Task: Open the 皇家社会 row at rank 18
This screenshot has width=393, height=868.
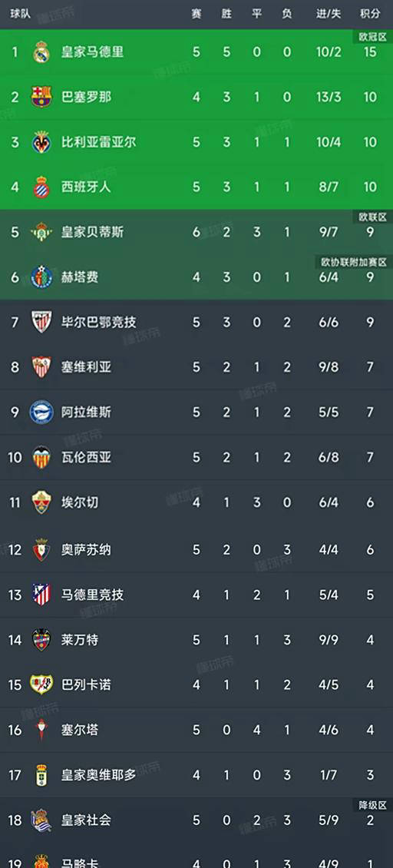Action: point(196,820)
